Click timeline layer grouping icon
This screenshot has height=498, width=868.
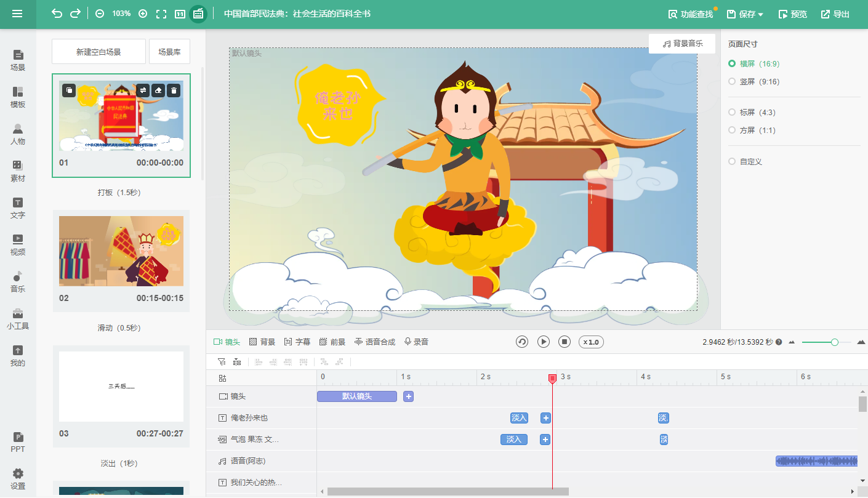(236, 362)
